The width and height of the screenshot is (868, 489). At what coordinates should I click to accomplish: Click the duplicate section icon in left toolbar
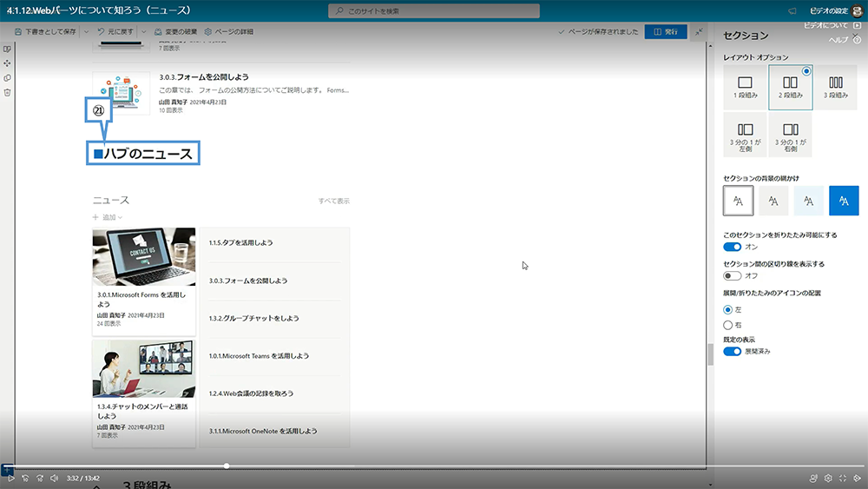7,78
